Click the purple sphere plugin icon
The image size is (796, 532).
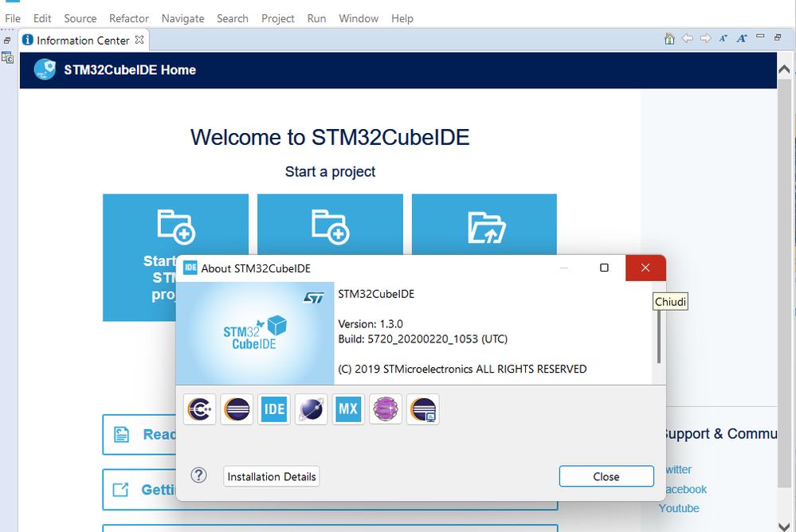coord(386,409)
